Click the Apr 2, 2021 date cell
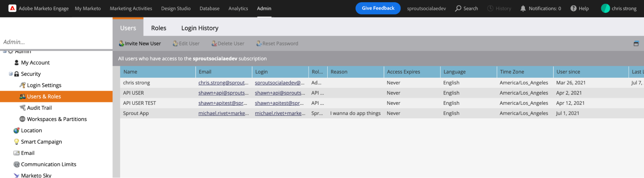Image resolution: width=644 pixels, height=178 pixels. (569, 93)
